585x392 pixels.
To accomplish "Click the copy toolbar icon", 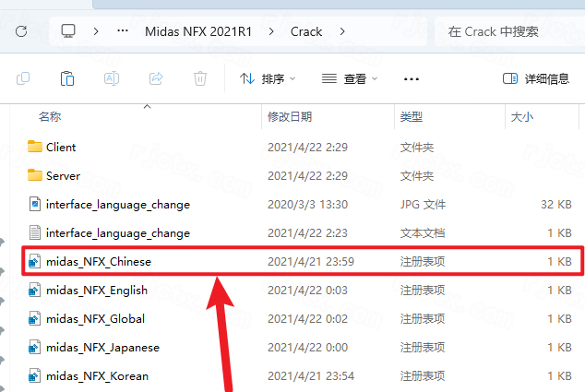I will click(x=23, y=78).
